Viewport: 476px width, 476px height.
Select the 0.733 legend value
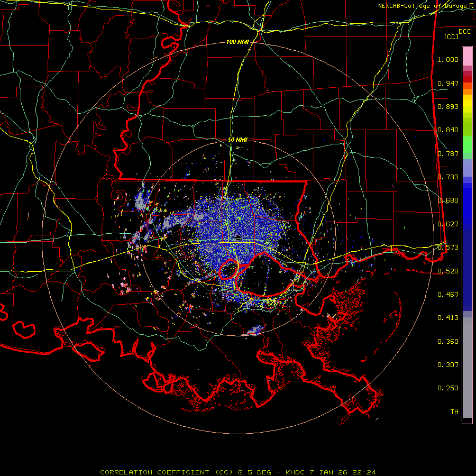click(x=448, y=177)
